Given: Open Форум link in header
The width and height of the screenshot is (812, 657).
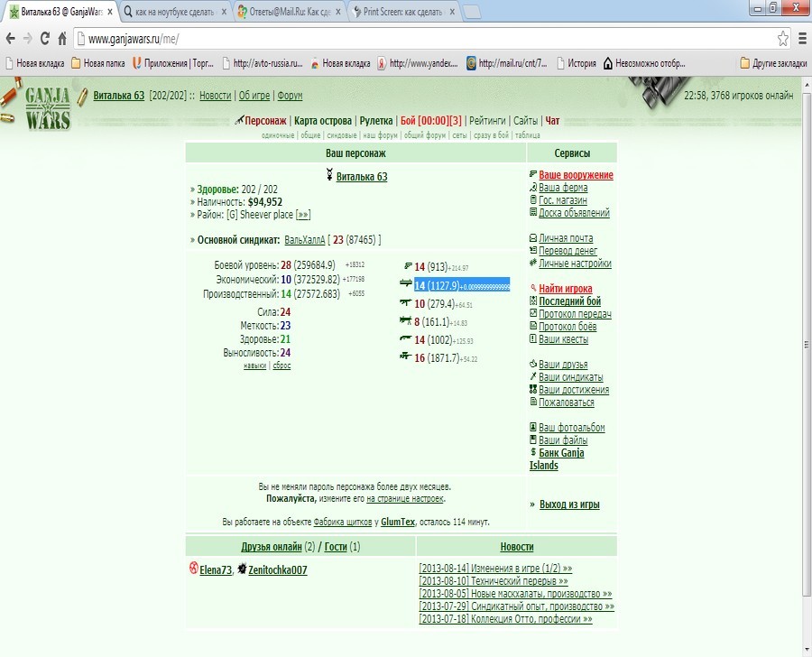Looking at the screenshot, I should [x=290, y=96].
